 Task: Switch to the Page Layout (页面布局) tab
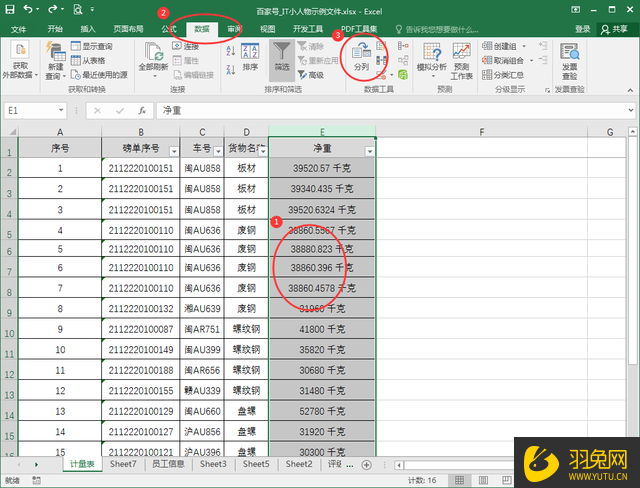pos(129,29)
